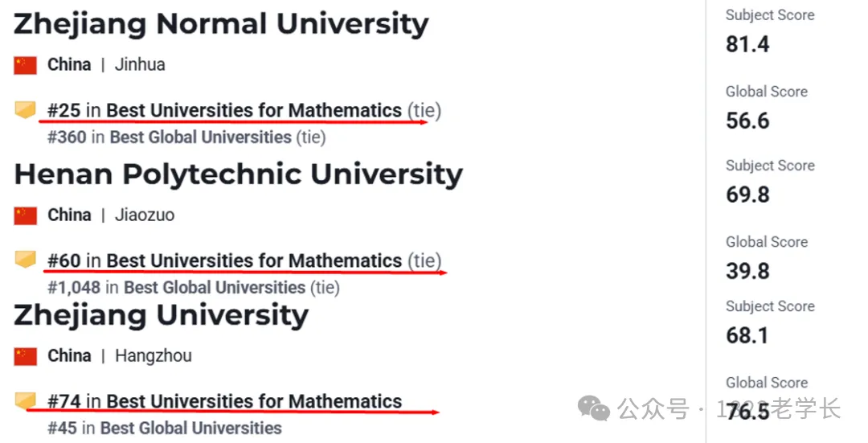Screen dimensions: 868x443
Task: Open Zhejiang Normal University heading
Action: (x=221, y=24)
